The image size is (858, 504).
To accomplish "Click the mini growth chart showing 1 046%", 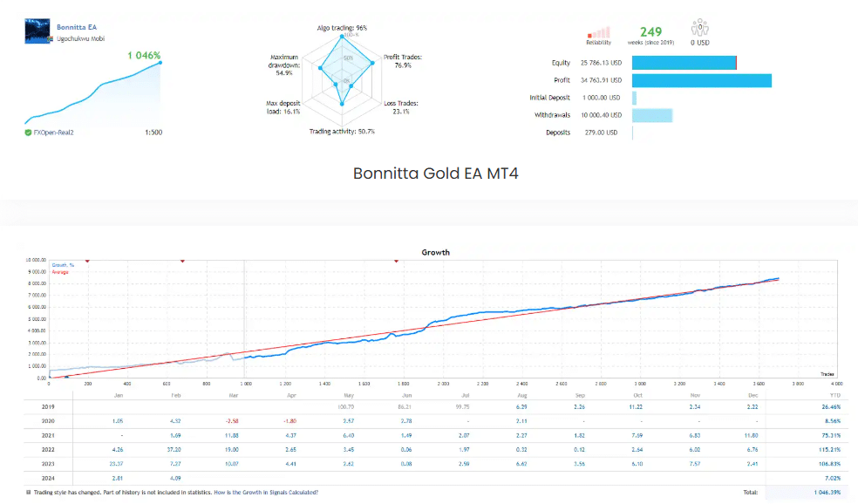I will coord(93,92).
